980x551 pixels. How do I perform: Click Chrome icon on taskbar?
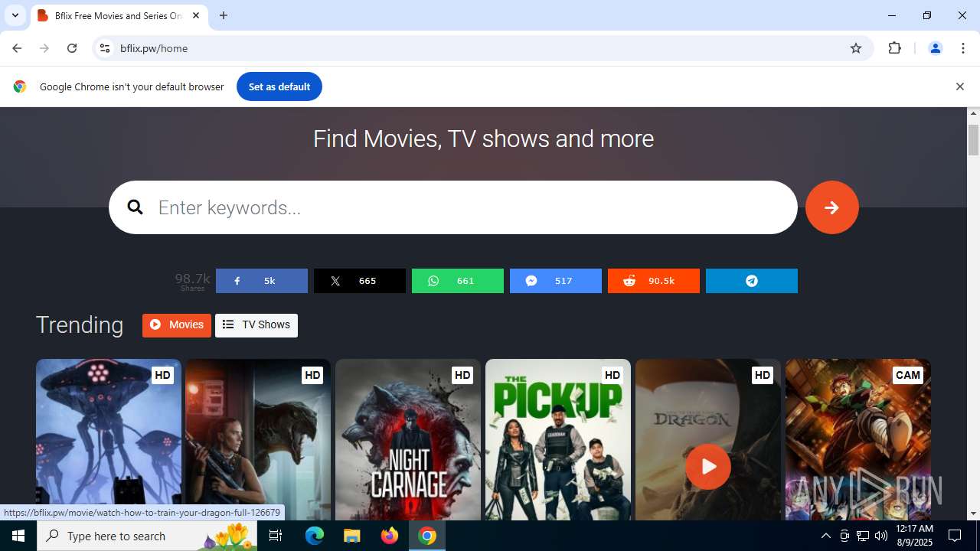pyautogui.click(x=427, y=536)
